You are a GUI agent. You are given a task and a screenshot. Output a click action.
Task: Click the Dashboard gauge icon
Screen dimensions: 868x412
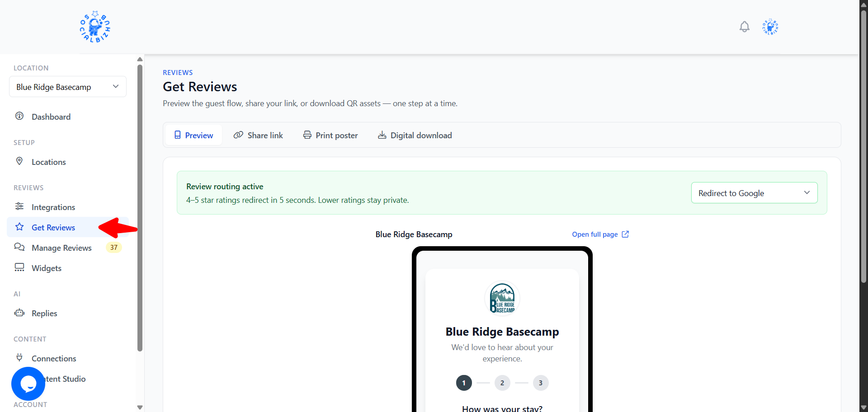coord(19,116)
